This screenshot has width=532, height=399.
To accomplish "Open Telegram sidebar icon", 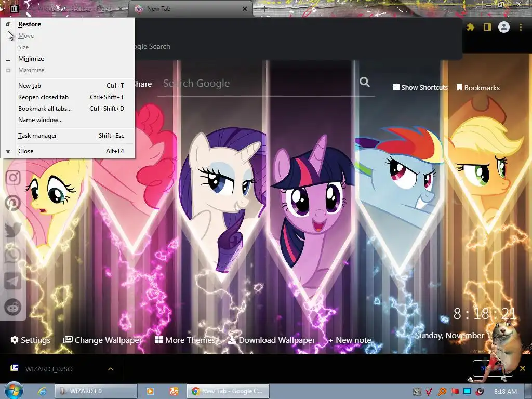I will [x=13, y=281].
